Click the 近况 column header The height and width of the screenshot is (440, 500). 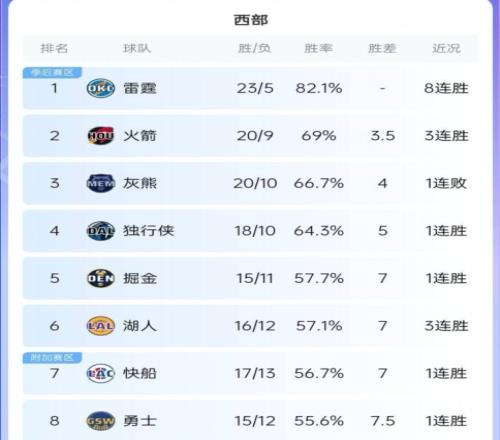coord(446,48)
